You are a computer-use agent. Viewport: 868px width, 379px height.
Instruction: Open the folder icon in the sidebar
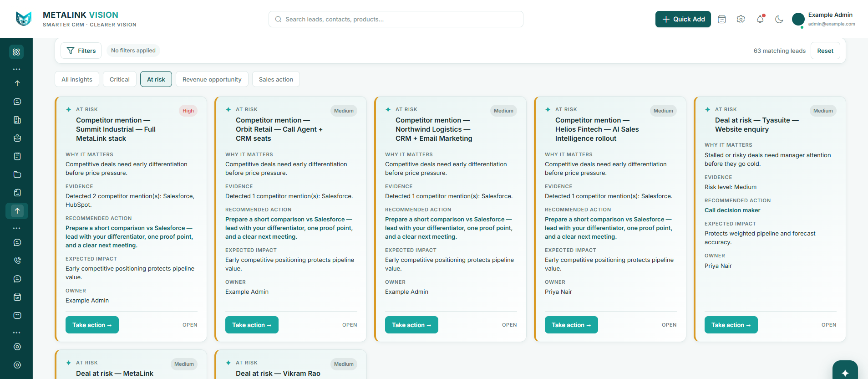coord(17,174)
